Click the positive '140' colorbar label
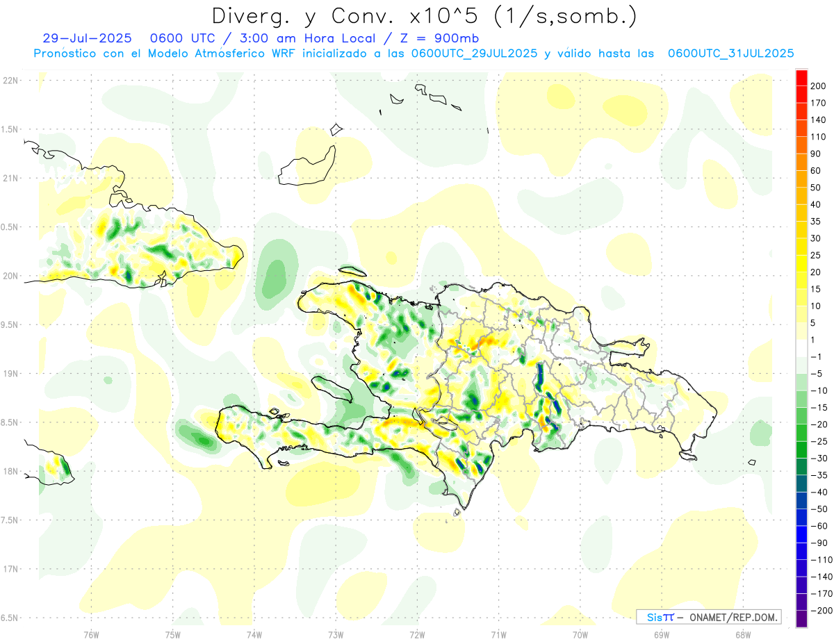This screenshot has height=644, width=834. 818,120
